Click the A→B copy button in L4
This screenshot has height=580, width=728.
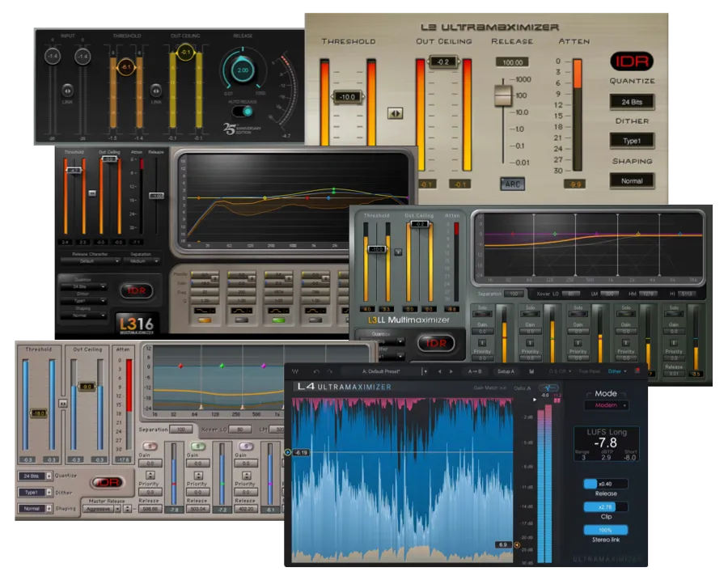coord(475,371)
